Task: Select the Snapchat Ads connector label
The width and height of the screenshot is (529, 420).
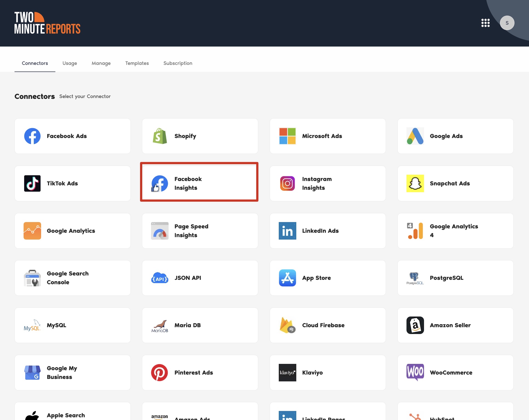Action: pos(450,183)
